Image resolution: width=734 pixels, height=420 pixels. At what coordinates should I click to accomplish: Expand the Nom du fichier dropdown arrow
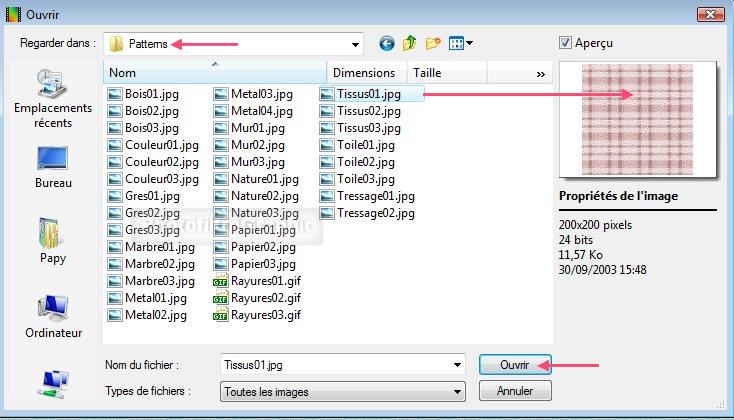(458, 365)
